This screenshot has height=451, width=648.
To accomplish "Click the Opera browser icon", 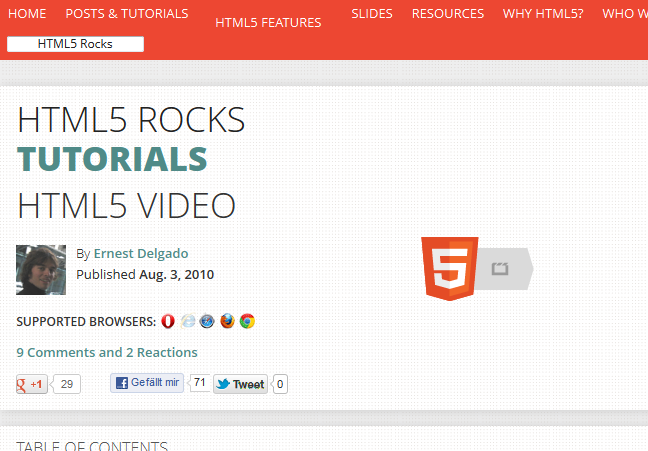I will point(168,321).
